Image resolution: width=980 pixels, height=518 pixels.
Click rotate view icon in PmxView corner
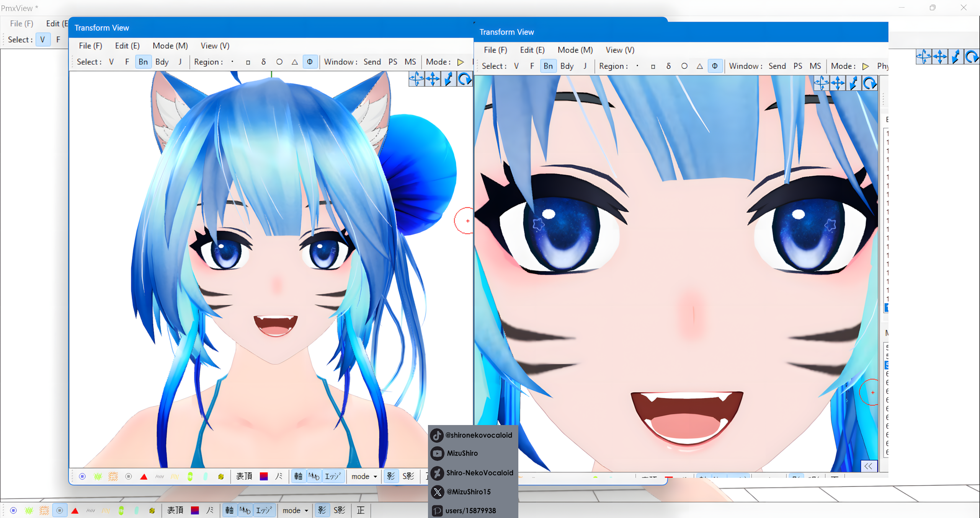(x=972, y=57)
